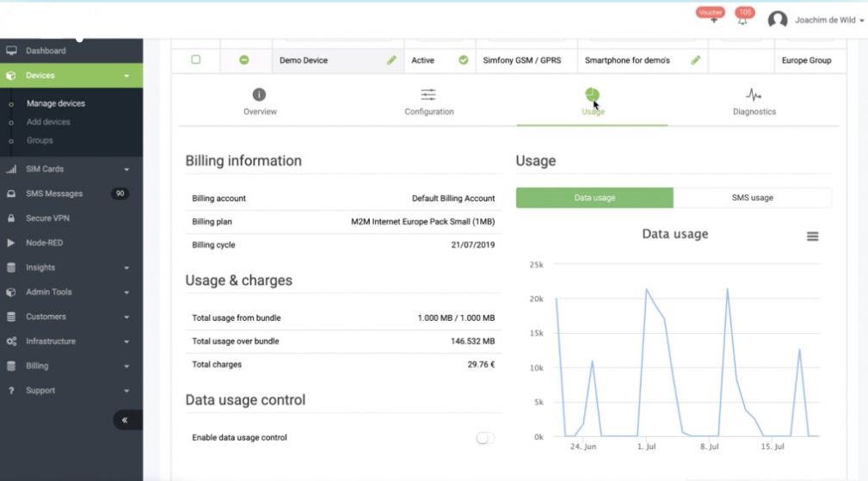
Task: Click the 1. Jul peak on data chart
Action: 647,289
